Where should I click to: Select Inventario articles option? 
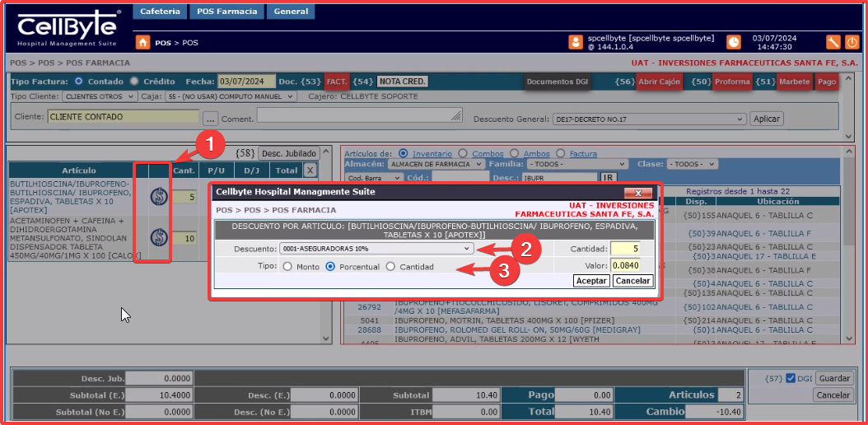[404, 153]
